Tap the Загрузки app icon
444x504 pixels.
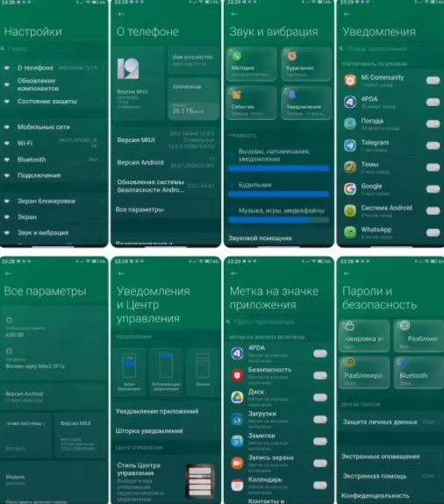pyautogui.click(x=237, y=419)
